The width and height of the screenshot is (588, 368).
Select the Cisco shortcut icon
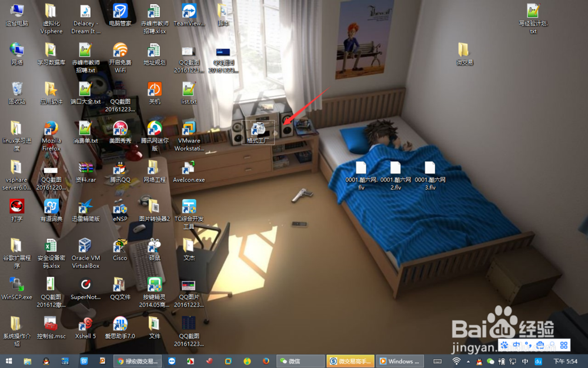point(120,249)
